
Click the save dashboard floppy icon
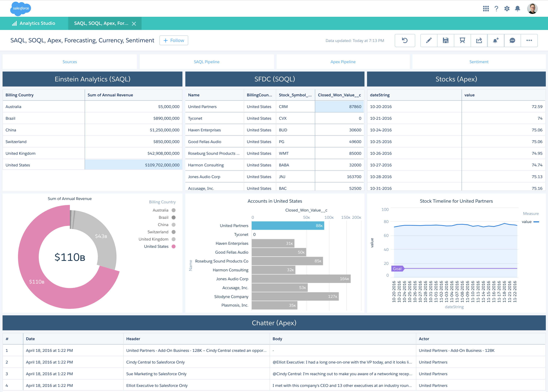[445, 41]
